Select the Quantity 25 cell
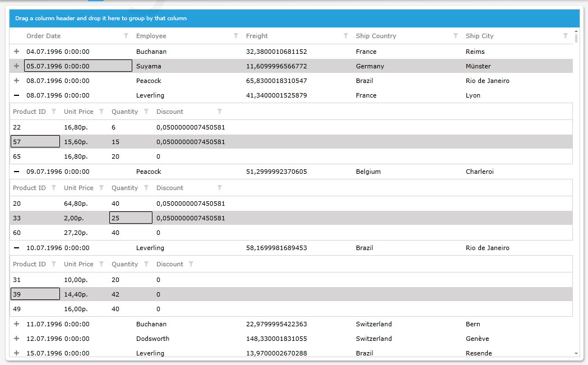Screen dimensions: 588x365 point(131,218)
